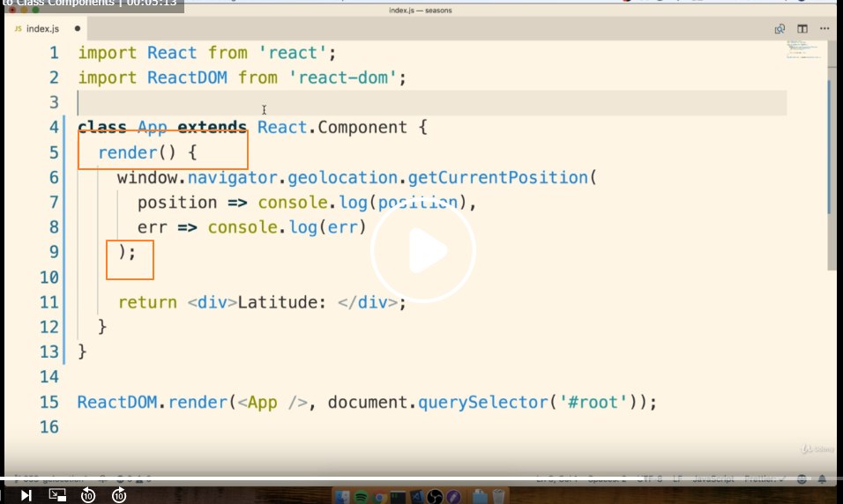Seek using the video progress bar
Screen dimensions: 843x504
coord(421,478)
